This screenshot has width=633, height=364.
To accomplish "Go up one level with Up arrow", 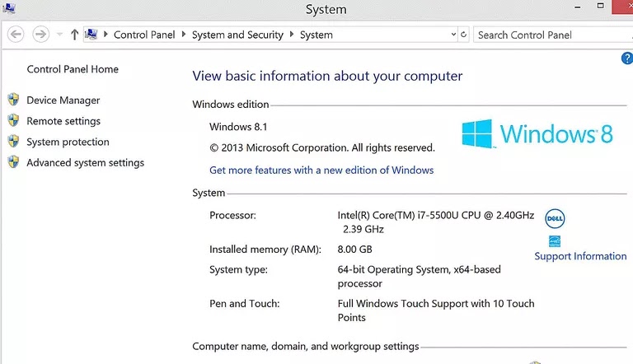I will tap(74, 35).
